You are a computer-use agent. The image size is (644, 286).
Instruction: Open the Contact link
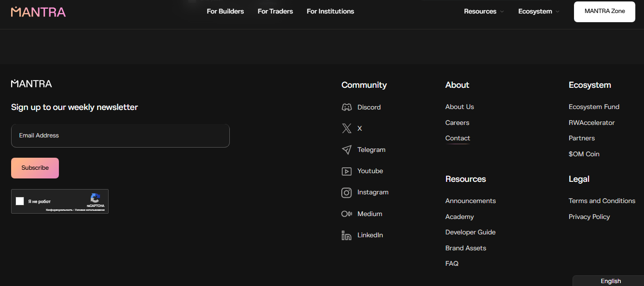click(x=458, y=138)
